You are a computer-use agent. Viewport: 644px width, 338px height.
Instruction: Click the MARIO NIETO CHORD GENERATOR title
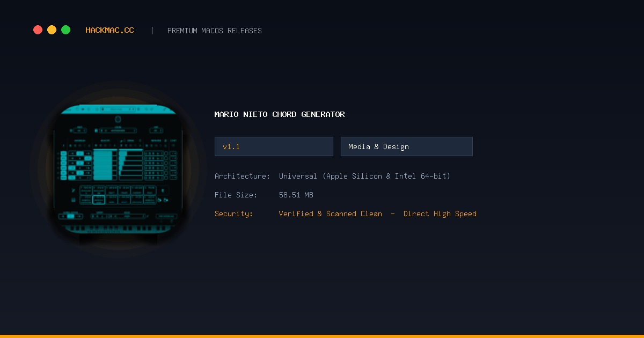(x=280, y=114)
